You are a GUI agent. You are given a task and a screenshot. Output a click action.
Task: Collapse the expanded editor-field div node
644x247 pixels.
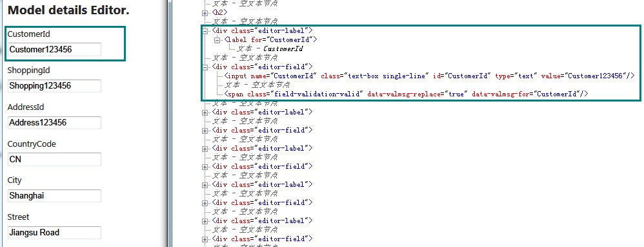coord(205,67)
